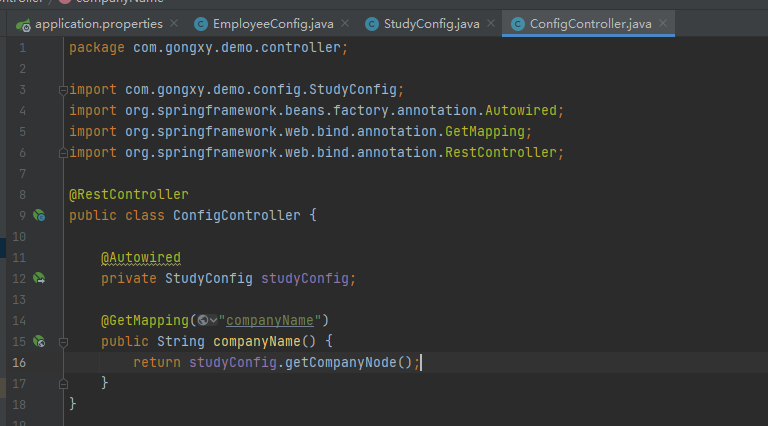Click GetMapping in the line 5 import

pos(485,131)
